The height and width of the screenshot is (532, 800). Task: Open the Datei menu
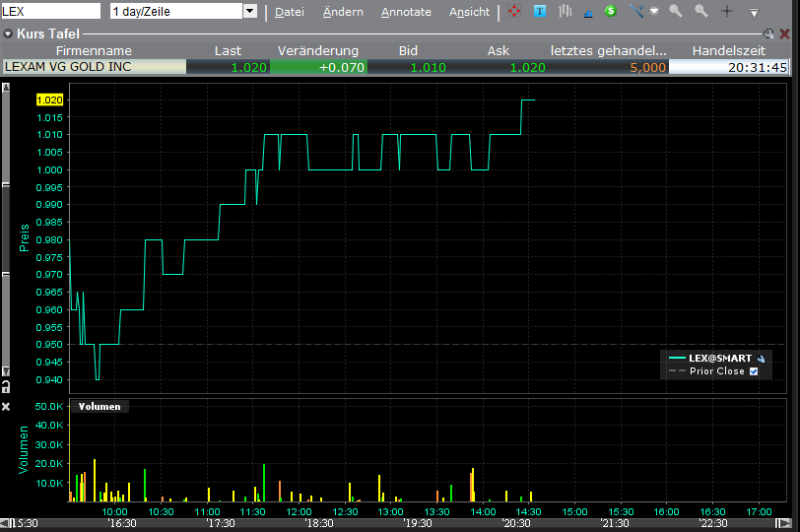(x=289, y=12)
